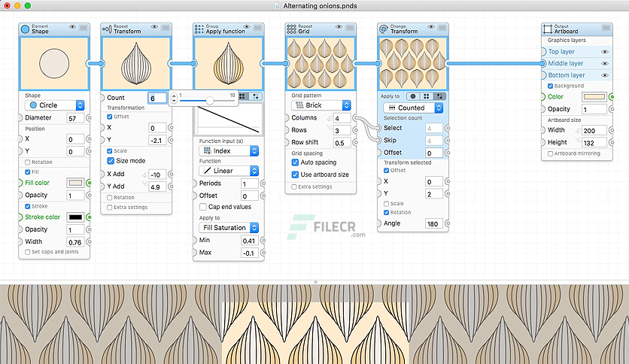The image size is (629, 364).
Task: Uncheck the Stroke checkbox in Shape
Action: (28, 207)
